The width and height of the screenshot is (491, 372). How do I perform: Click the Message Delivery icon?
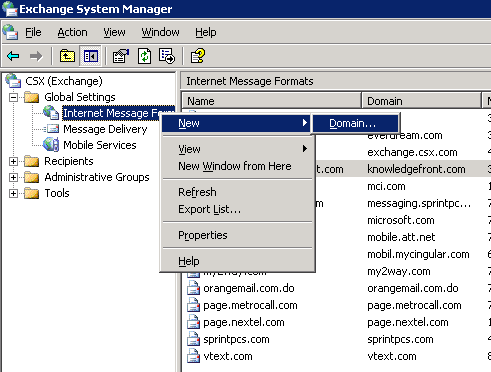(x=51, y=129)
